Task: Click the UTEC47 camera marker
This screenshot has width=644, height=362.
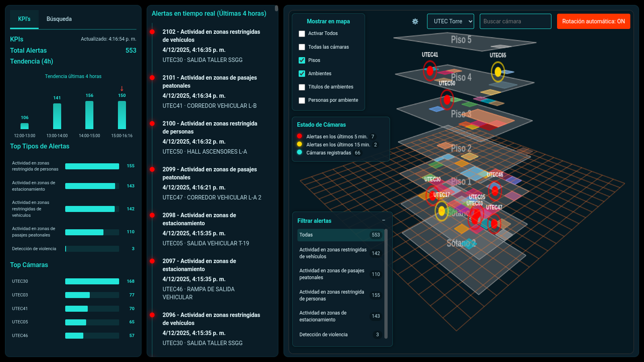Action: (x=494, y=223)
